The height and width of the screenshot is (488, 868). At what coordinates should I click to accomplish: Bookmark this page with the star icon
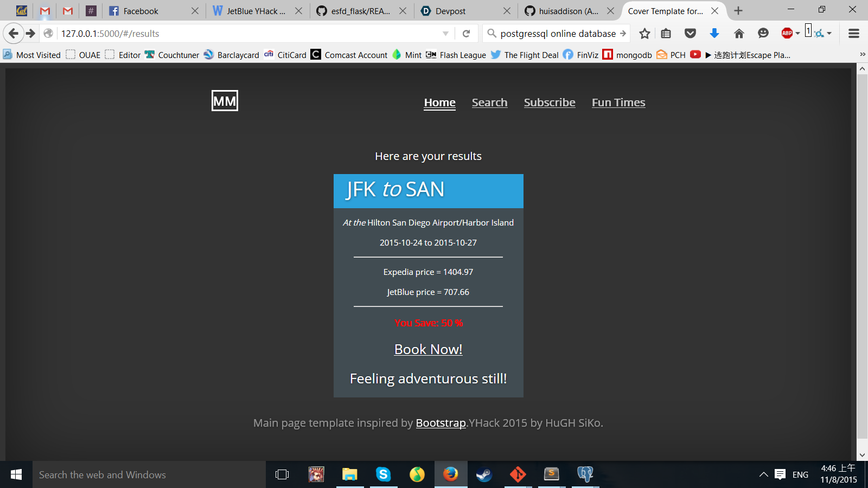pos(644,34)
